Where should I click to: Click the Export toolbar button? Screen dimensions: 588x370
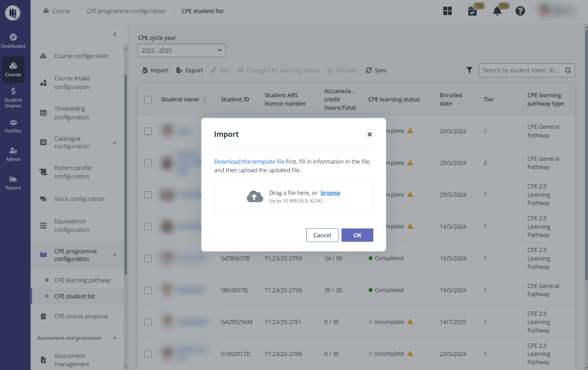[x=190, y=70]
